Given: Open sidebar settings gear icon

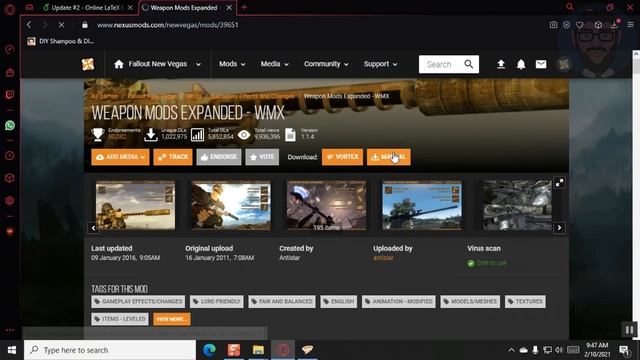Looking at the screenshot, I should point(10,200).
